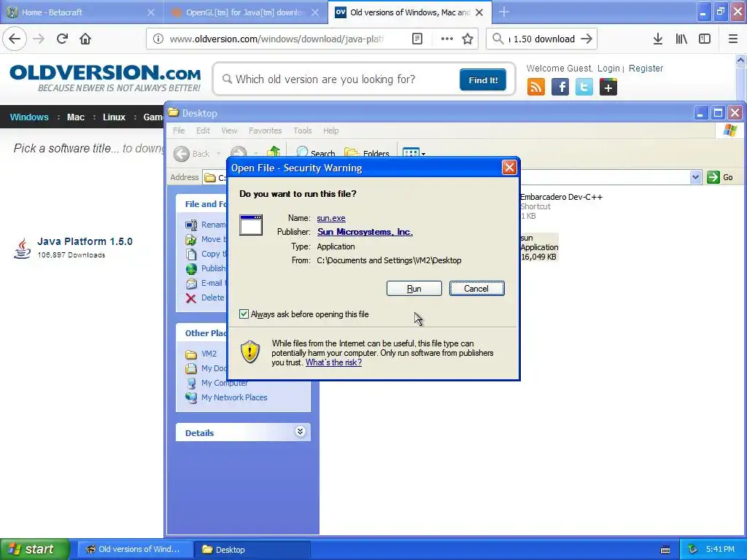Reload the current Firefox page

point(62,39)
